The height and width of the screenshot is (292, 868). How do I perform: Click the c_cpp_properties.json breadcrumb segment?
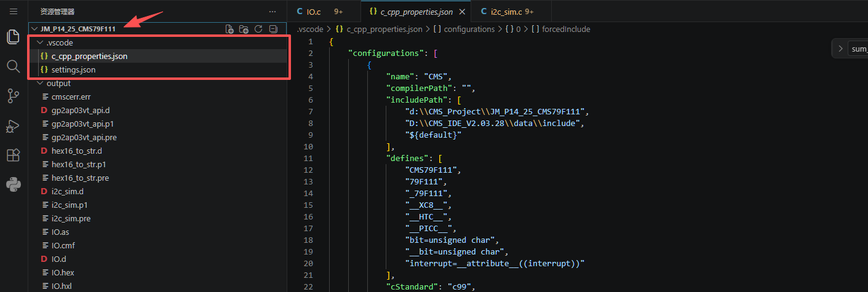point(379,29)
